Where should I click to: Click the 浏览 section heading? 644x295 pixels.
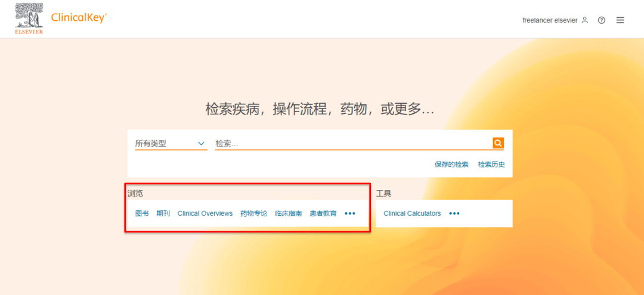135,193
